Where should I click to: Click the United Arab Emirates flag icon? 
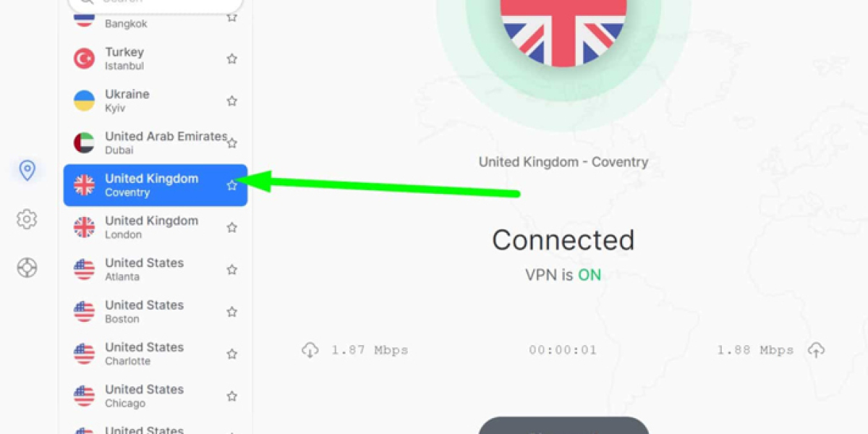84,142
